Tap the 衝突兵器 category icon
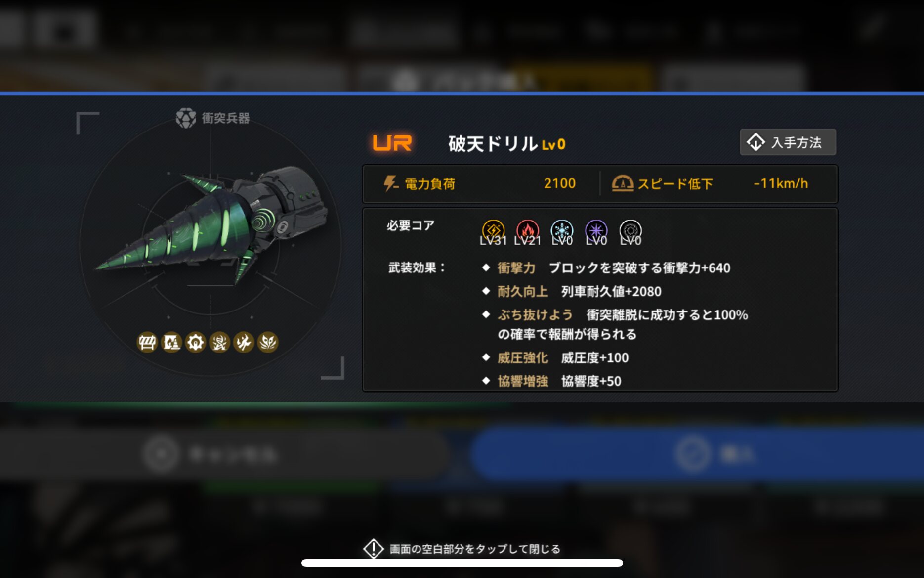Viewport: 924px width, 578px height. tap(186, 118)
